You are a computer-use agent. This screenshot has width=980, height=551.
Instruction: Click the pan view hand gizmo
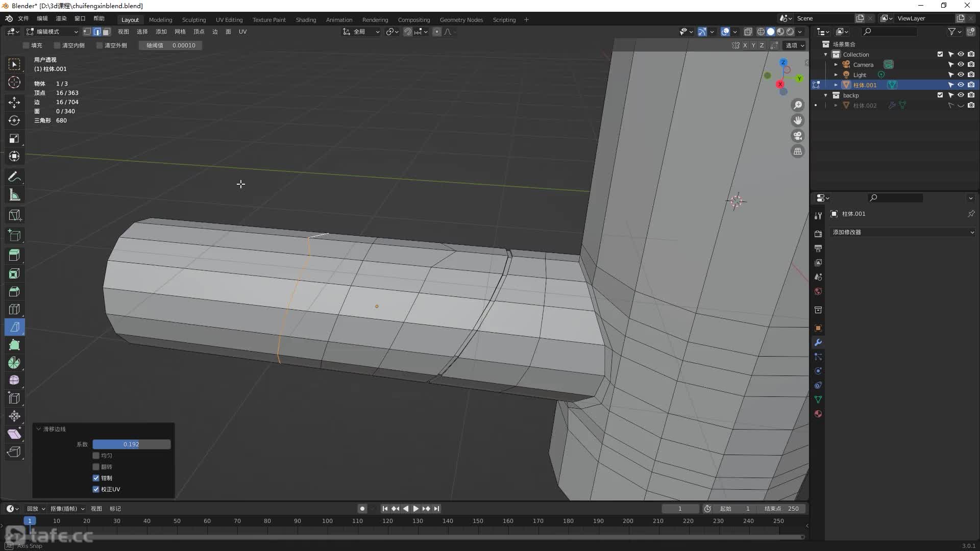[797, 120]
